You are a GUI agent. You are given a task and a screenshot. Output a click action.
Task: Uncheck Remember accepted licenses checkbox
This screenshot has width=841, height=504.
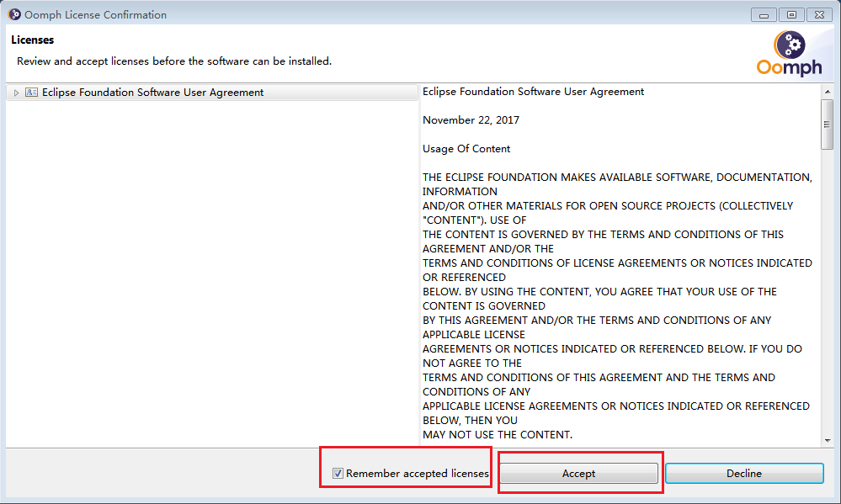(338, 474)
